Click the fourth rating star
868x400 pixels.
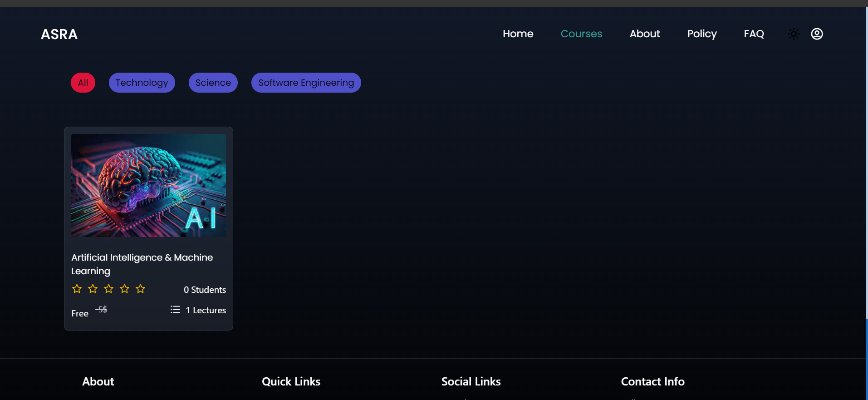click(x=124, y=289)
